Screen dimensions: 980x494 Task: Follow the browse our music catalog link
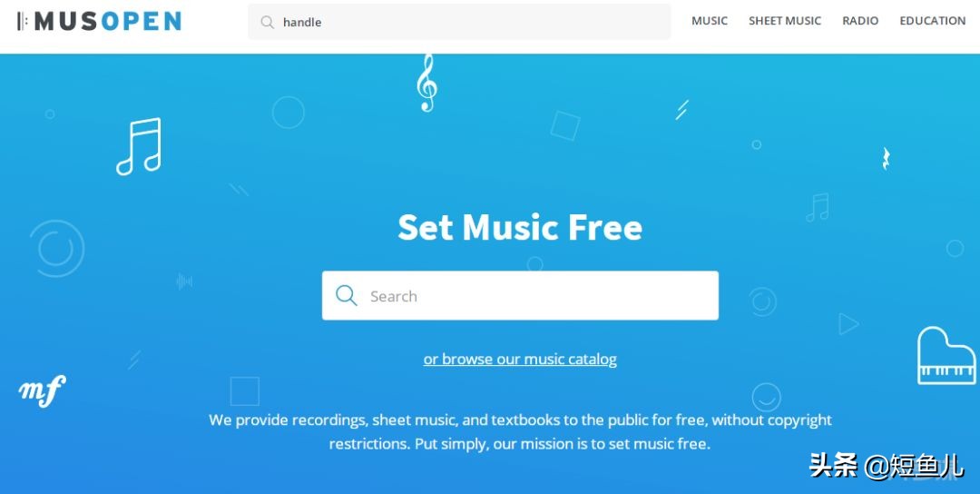(x=520, y=359)
